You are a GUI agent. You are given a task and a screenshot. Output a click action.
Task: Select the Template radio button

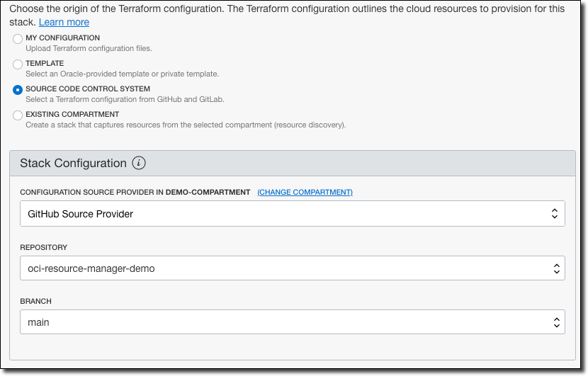tap(18, 64)
